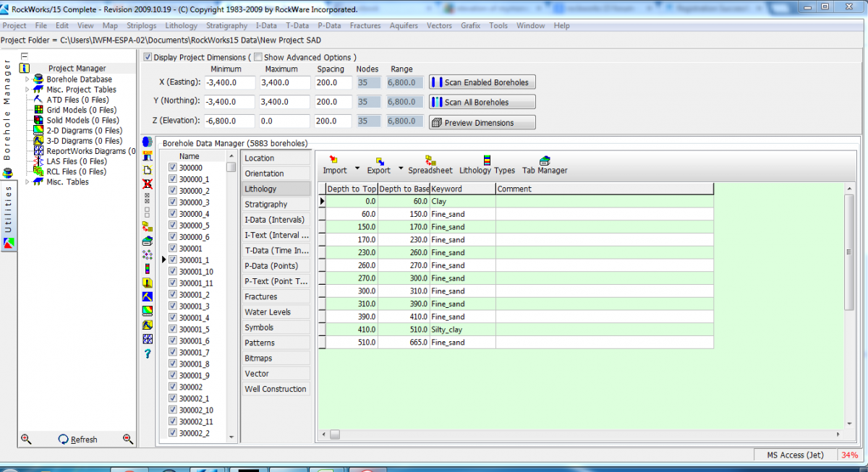This screenshot has height=472, width=868.
Task: Click the Borehole Manager side-tab icon
Action: coord(8,173)
